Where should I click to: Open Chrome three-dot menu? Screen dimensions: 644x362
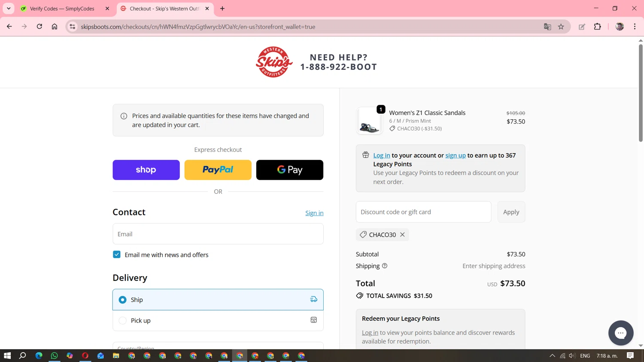[x=635, y=27]
